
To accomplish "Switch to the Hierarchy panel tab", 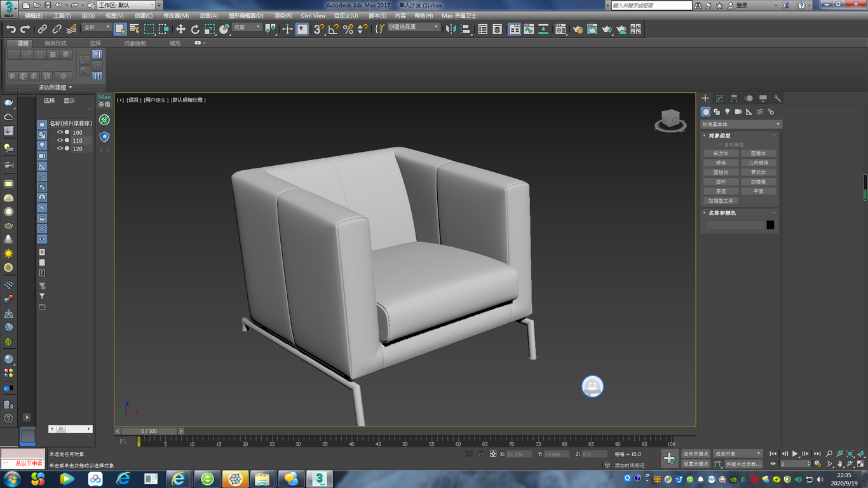I will pyautogui.click(x=734, y=98).
